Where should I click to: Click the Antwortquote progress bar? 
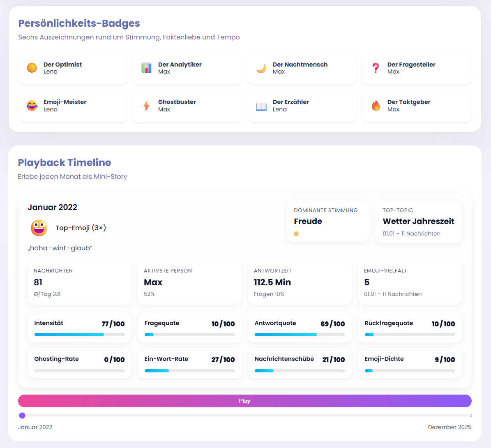(300, 335)
